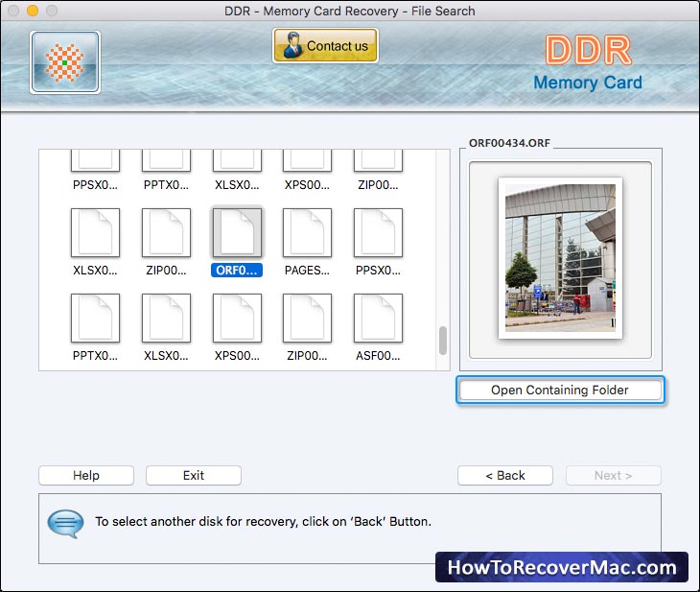Select PPTX0 file icon in the ASF00 file's row
Image resolution: width=700 pixels, height=592 pixels.
pyautogui.click(x=95, y=319)
